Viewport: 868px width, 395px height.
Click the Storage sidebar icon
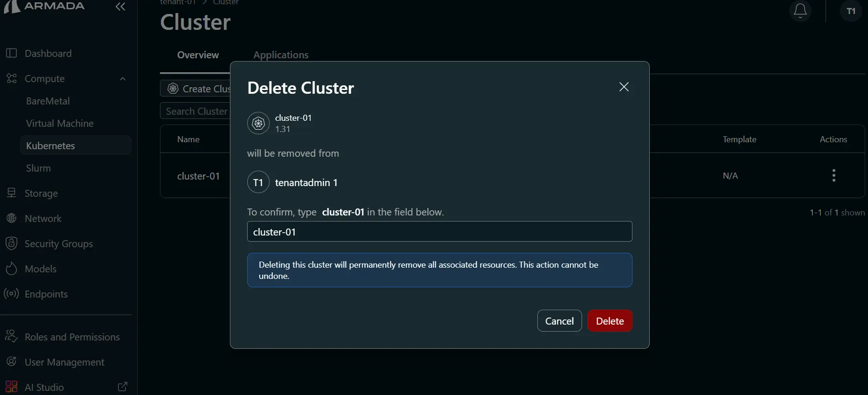(12, 193)
